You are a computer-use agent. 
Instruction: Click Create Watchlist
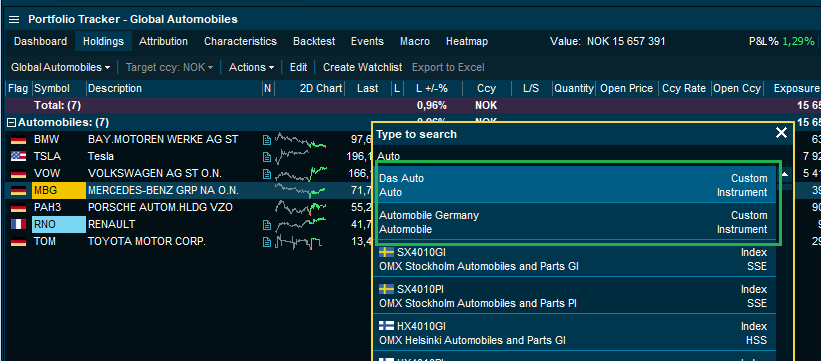coord(362,67)
